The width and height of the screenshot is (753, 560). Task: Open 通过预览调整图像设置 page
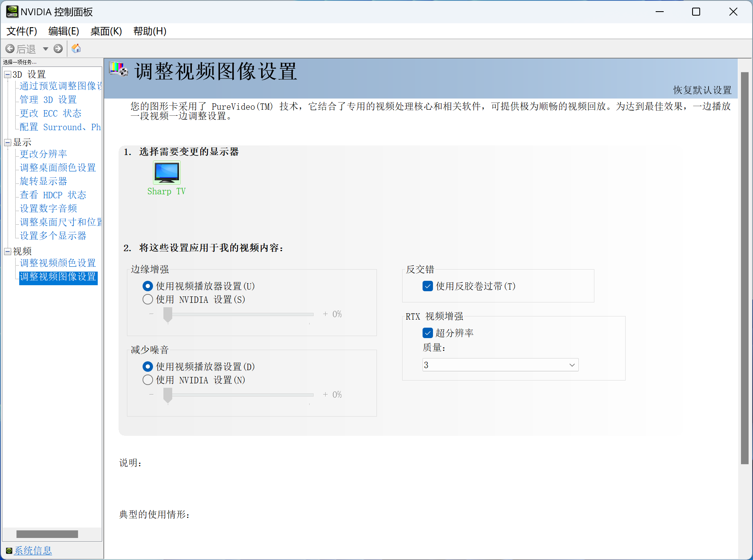(61, 86)
